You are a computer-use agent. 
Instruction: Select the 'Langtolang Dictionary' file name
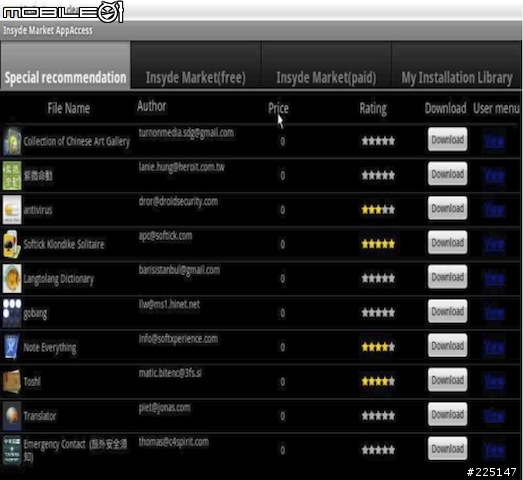[x=58, y=279]
